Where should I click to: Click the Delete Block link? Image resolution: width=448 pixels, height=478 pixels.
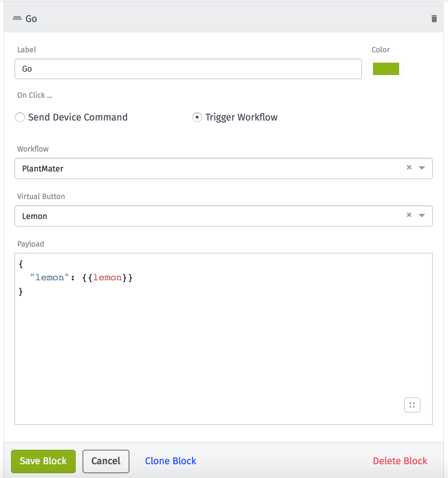point(400,461)
